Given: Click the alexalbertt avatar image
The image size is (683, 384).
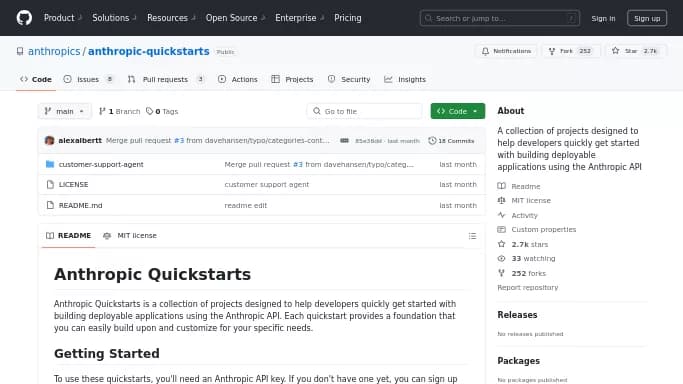Looking at the screenshot, I should point(50,141).
